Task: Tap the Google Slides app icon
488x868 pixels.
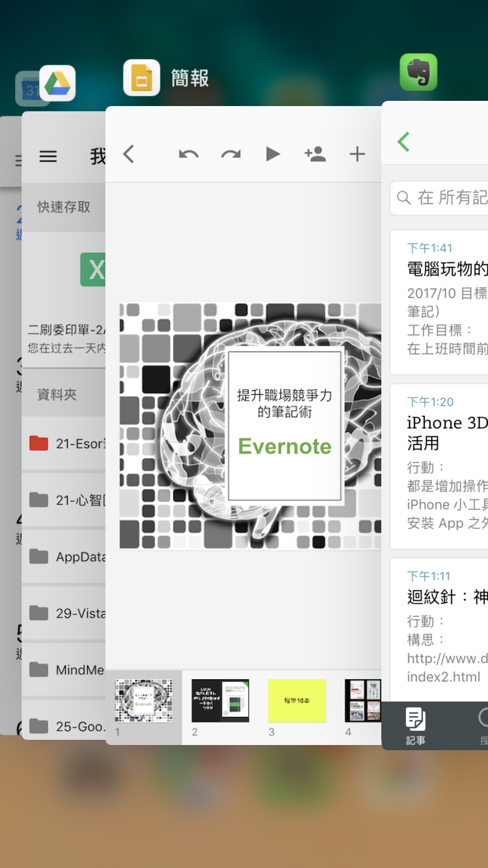Action: pos(142,78)
